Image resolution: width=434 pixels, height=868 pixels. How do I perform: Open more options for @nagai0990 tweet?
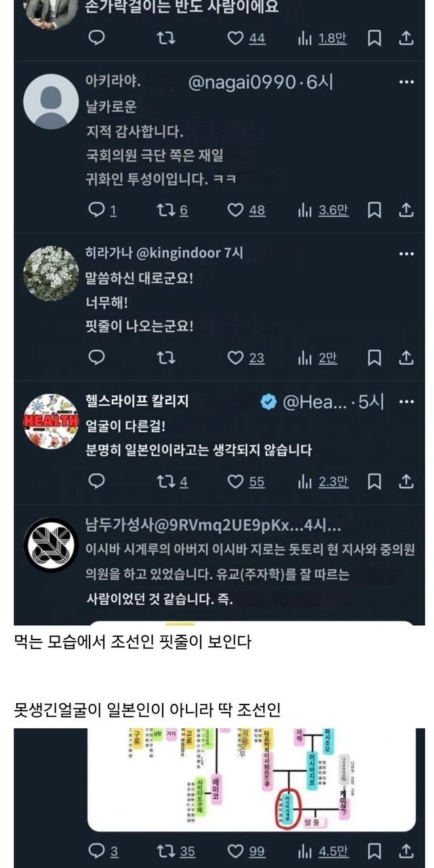pos(406,83)
